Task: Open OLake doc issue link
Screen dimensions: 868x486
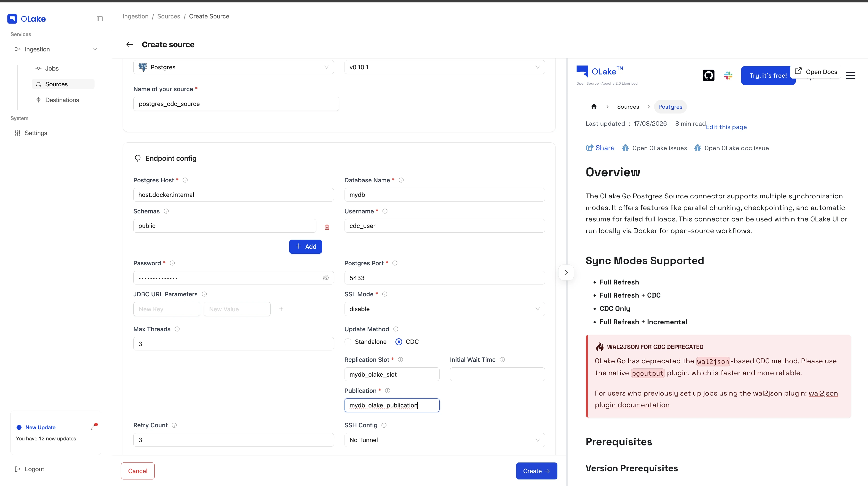Action: click(x=731, y=148)
